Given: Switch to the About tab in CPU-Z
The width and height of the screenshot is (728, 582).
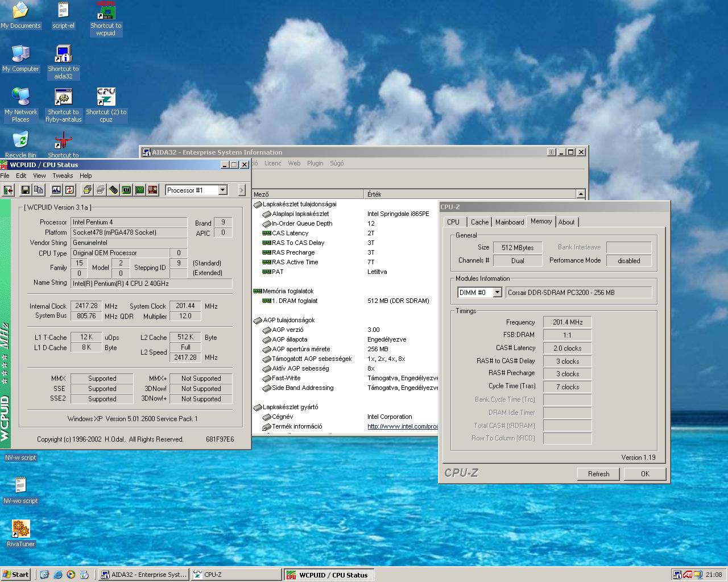Looking at the screenshot, I should coord(566,222).
